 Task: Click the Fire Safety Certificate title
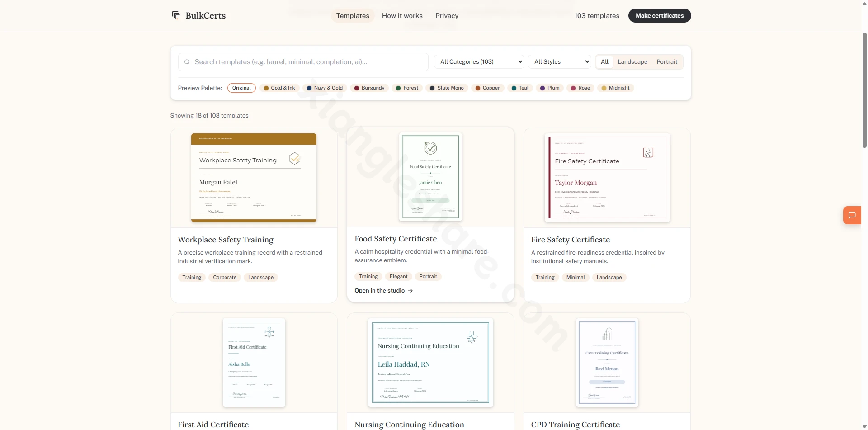click(571, 240)
